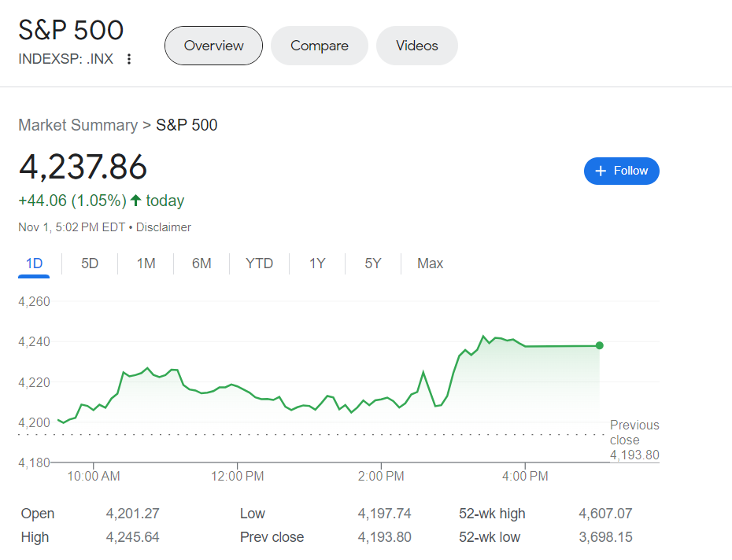Click the 4,180 y-axis label
The height and width of the screenshot is (560, 732).
point(34,462)
